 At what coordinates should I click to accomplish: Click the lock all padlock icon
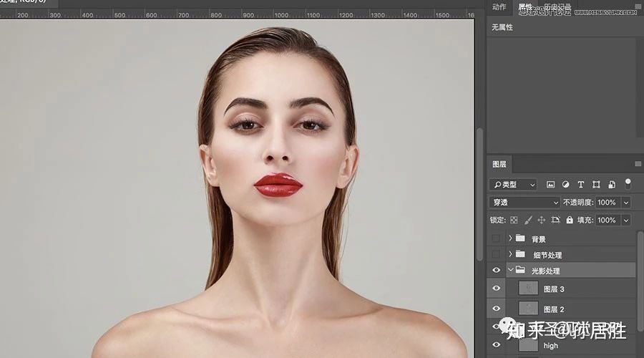coord(570,221)
